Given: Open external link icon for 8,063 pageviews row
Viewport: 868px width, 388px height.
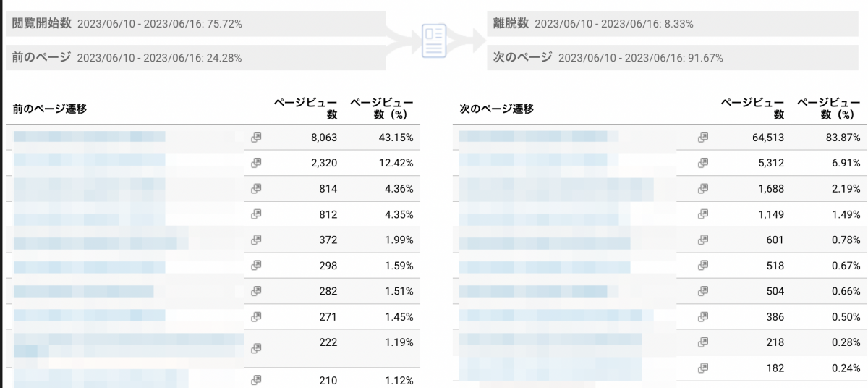Looking at the screenshot, I should pyautogui.click(x=256, y=137).
